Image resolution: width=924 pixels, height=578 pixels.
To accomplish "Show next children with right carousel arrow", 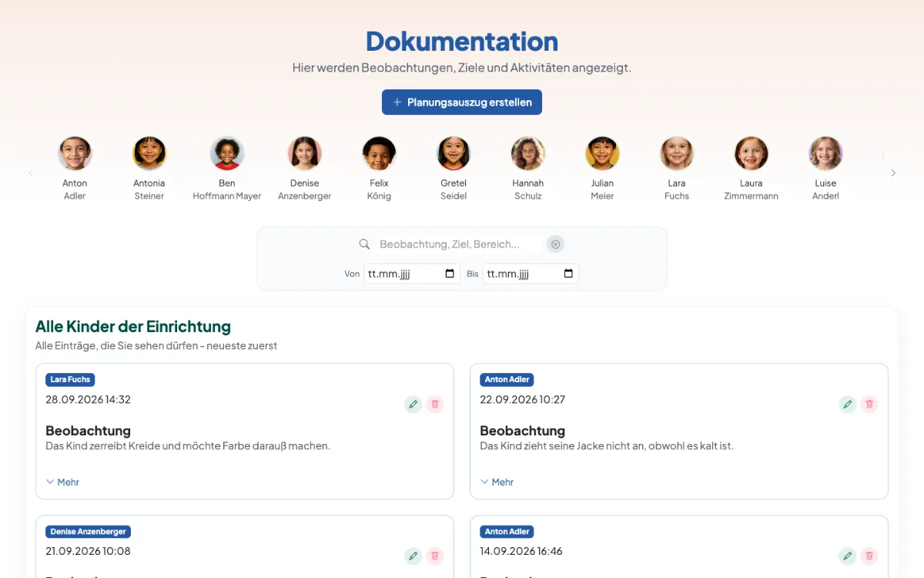I will pos(893,173).
